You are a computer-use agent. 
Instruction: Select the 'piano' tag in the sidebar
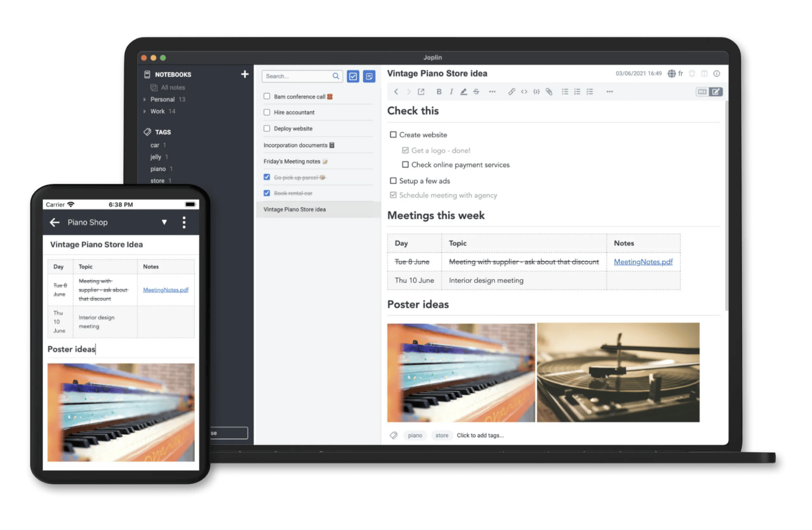tap(158, 169)
